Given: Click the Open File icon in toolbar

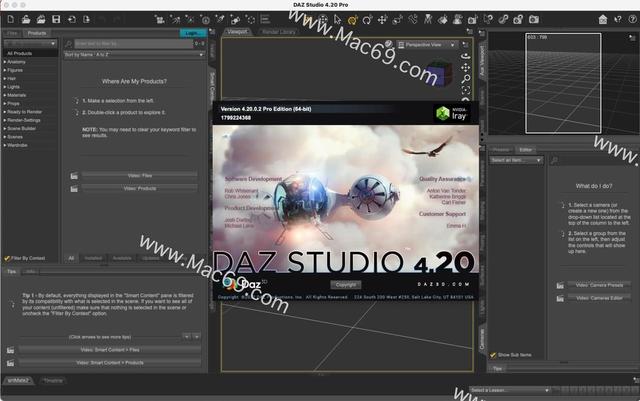Looking at the screenshot, I should click(26, 19).
